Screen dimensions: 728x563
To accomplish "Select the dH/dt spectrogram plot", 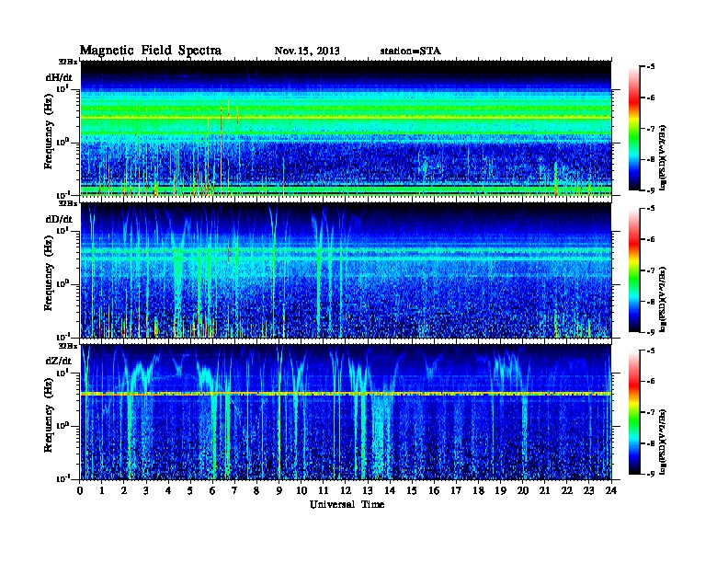I will (346, 128).
